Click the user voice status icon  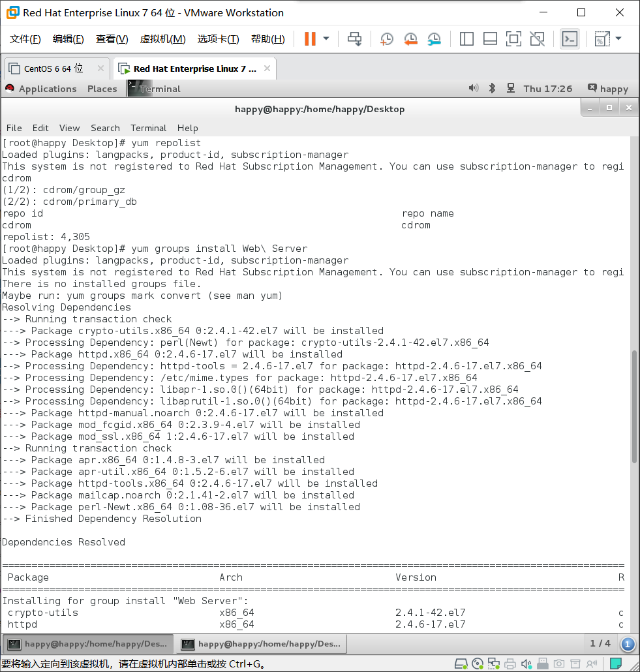coord(592,664)
